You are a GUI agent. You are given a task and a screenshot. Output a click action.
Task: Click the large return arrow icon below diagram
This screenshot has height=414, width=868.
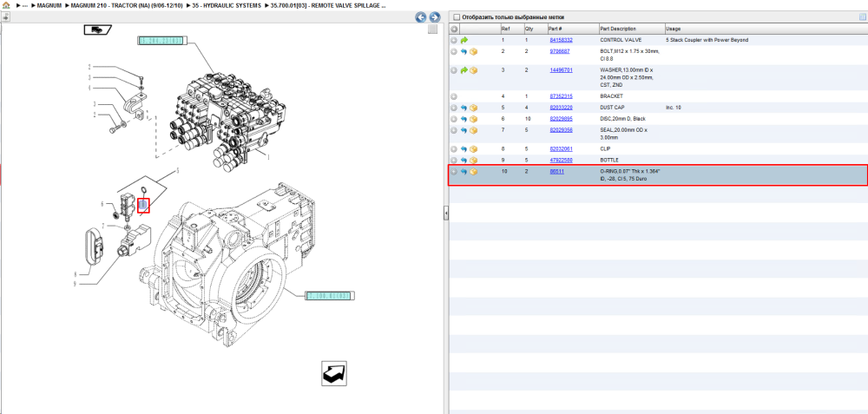(334, 373)
